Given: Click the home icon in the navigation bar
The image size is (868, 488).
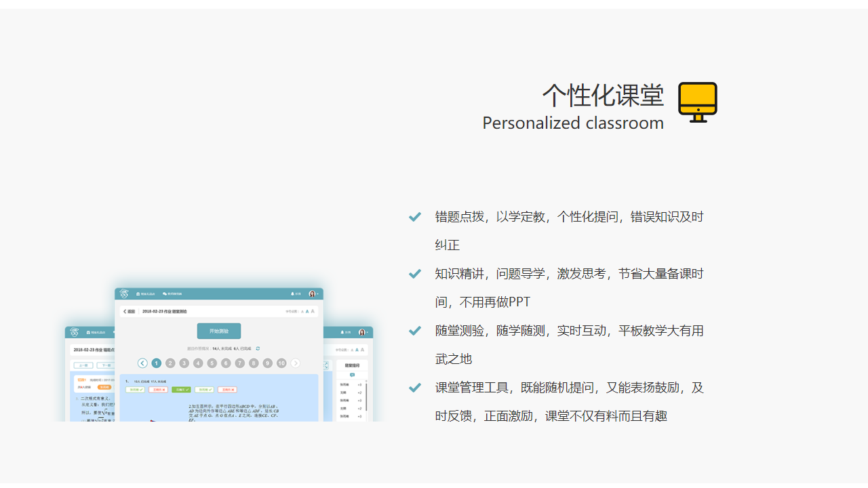Looking at the screenshot, I should click(x=137, y=293).
